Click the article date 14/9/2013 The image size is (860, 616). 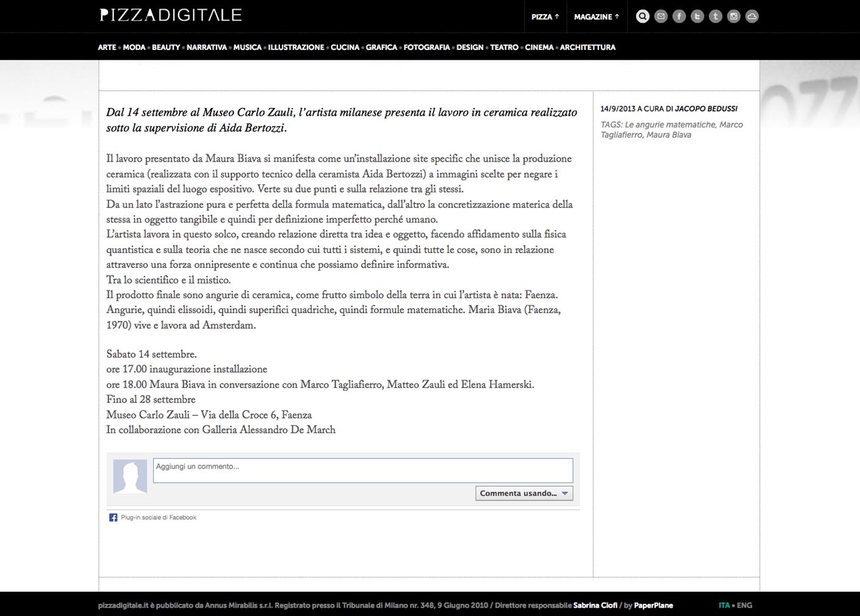click(x=618, y=109)
